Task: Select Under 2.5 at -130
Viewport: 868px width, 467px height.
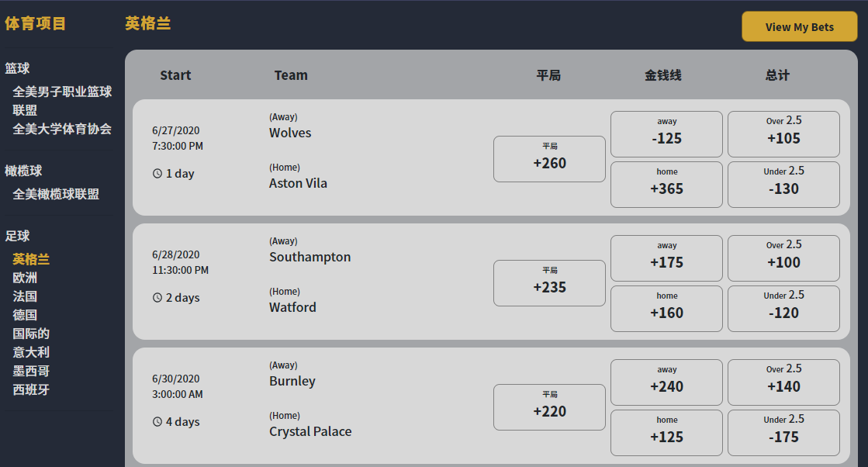Action: 783,185
